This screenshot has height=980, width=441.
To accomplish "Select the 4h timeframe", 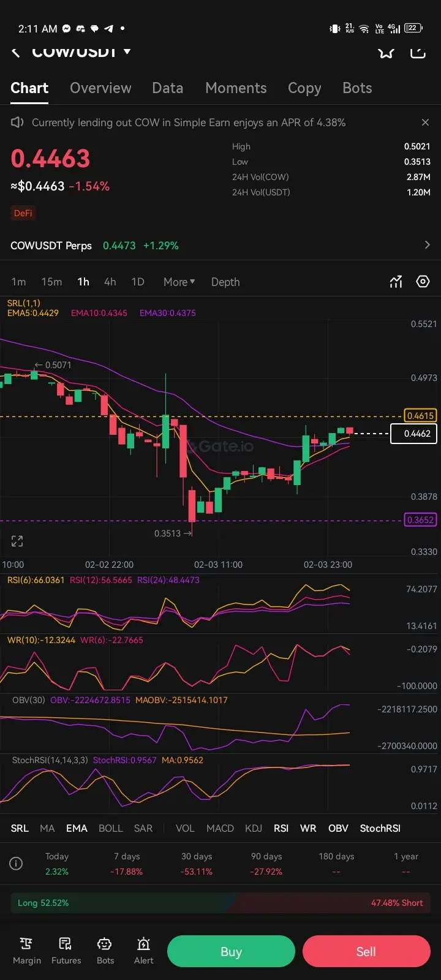I will pos(110,282).
